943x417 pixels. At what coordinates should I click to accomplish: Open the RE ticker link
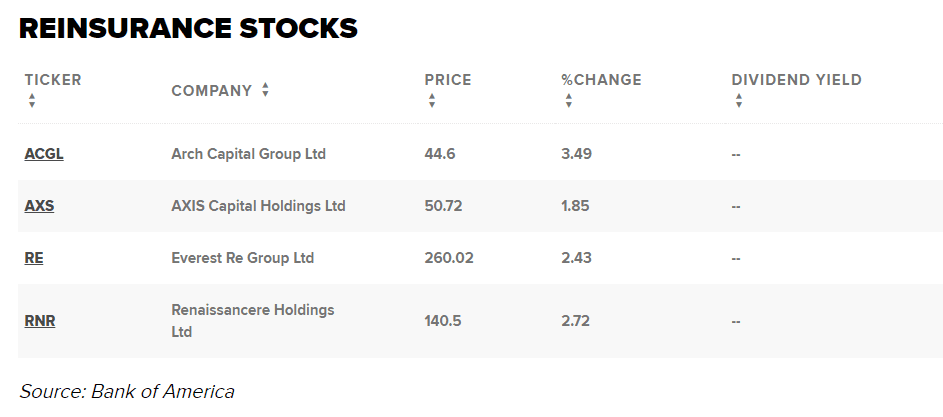click(x=34, y=258)
